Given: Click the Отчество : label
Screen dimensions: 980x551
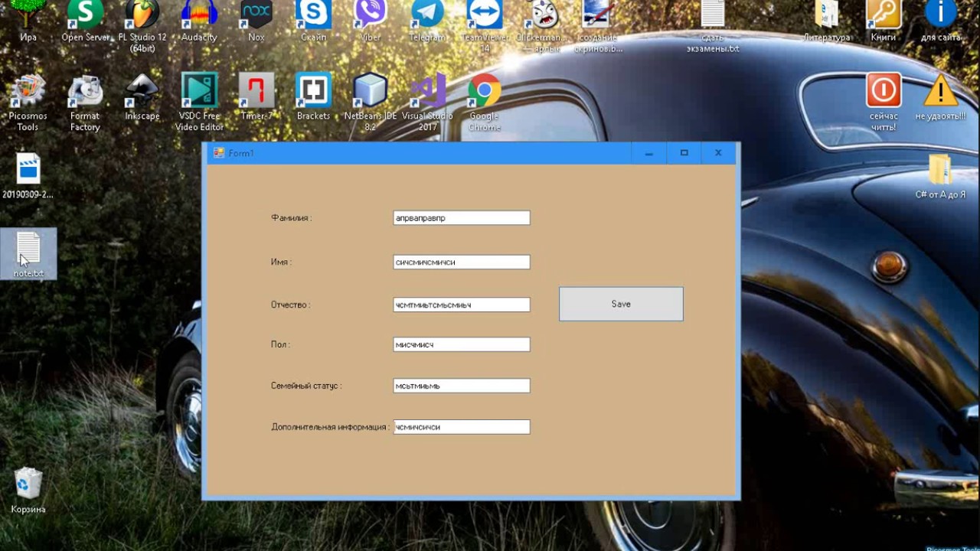Looking at the screenshot, I should 290,305.
